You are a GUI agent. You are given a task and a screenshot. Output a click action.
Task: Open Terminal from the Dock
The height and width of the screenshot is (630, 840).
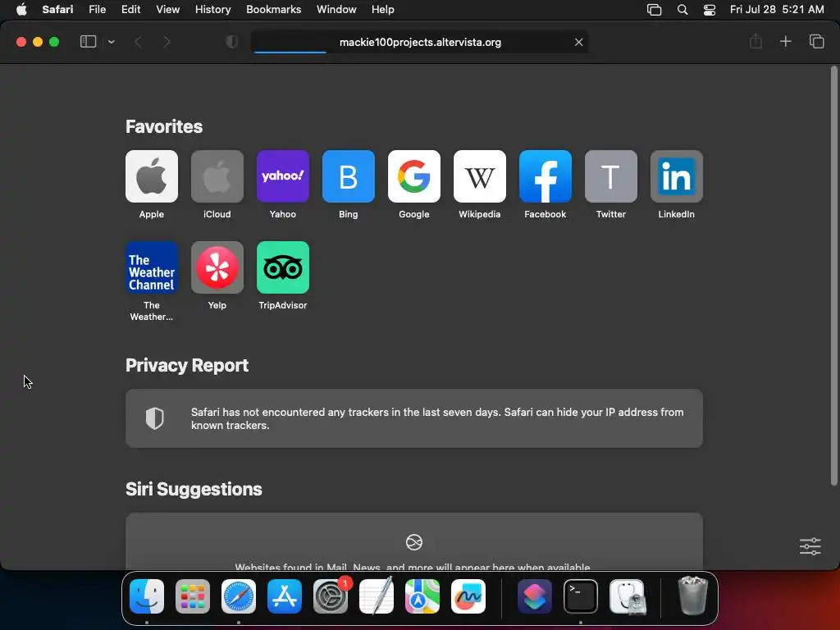pos(581,596)
